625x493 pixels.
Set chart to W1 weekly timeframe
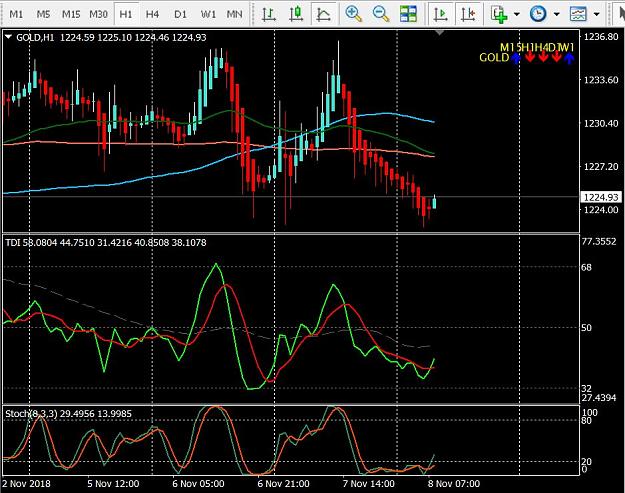tap(208, 14)
